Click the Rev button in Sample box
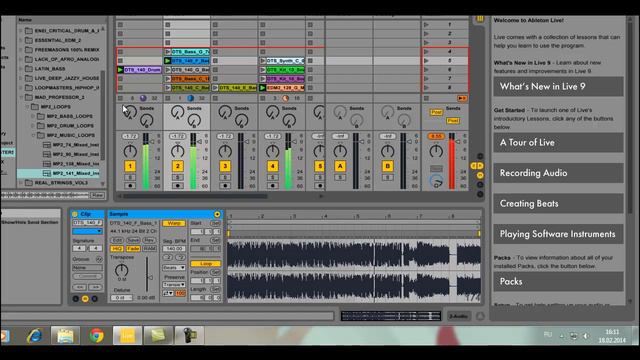 click(x=149, y=240)
